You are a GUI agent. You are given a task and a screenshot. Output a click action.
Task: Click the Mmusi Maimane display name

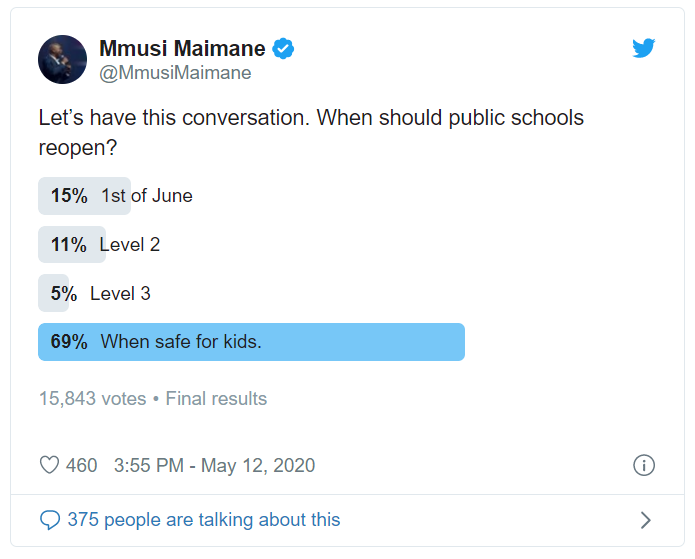click(x=182, y=48)
